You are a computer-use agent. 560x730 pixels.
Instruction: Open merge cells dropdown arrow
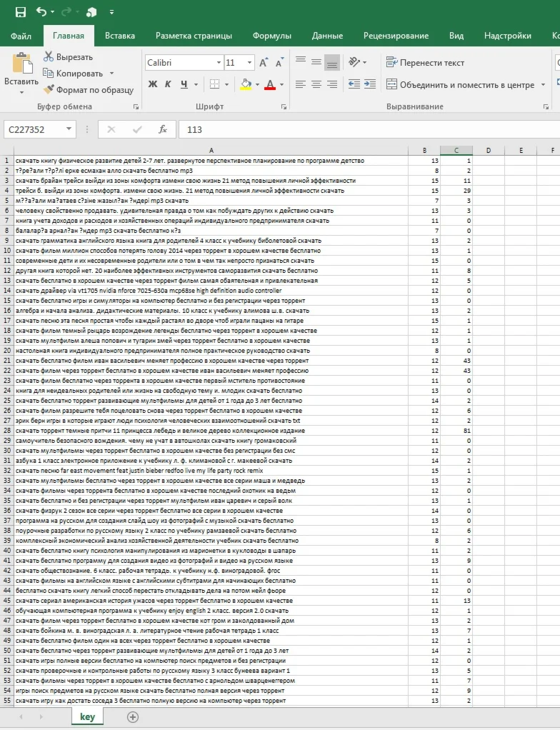tap(543, 85)
